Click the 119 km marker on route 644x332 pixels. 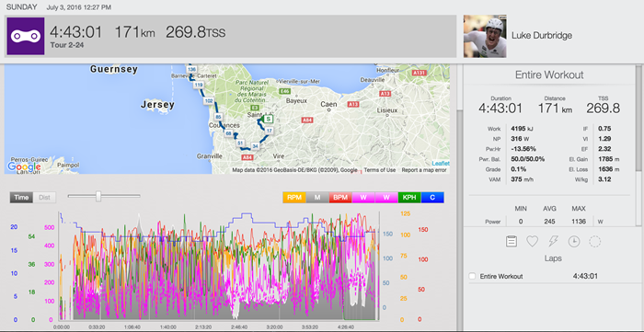(x=199, y=85)
